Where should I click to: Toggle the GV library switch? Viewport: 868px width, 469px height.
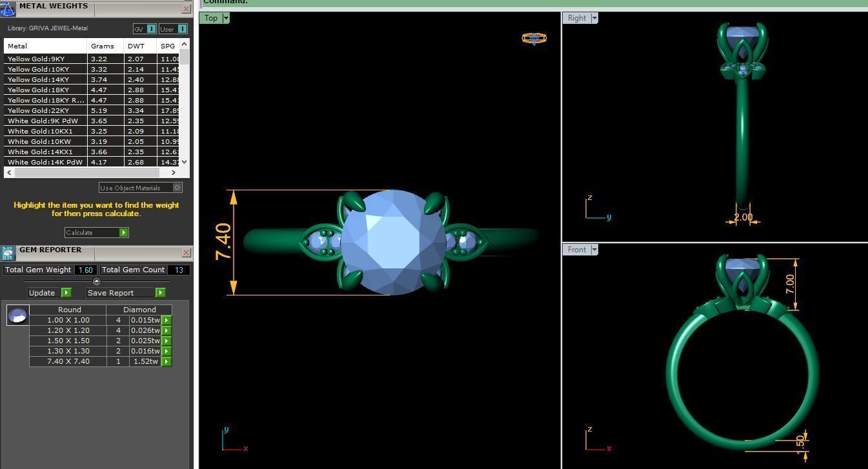pos(145,29)
